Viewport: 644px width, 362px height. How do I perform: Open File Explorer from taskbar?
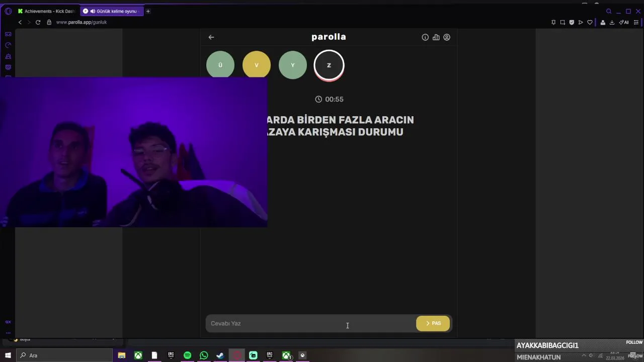tap(122, 355)
